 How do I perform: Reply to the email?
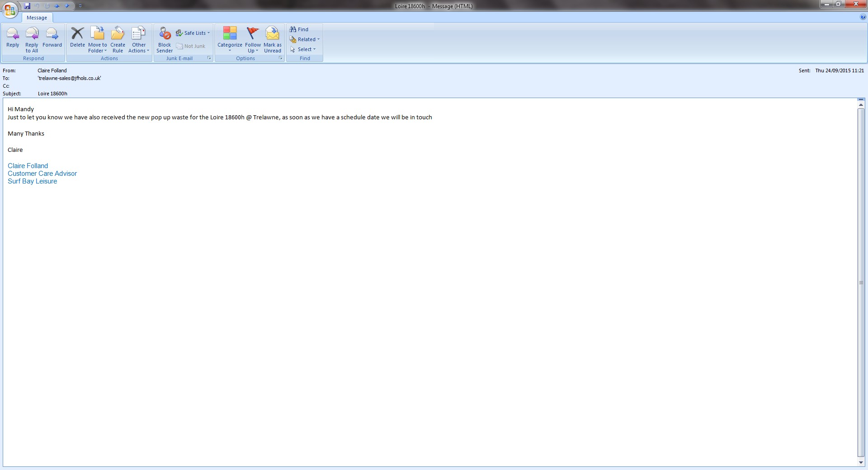[13, 39]
